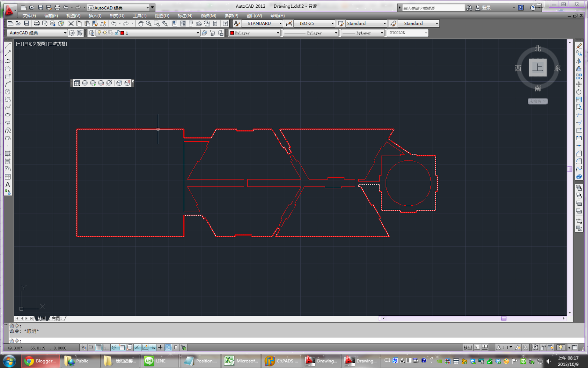Open the 文件(F) menu

tap(29, 16)
